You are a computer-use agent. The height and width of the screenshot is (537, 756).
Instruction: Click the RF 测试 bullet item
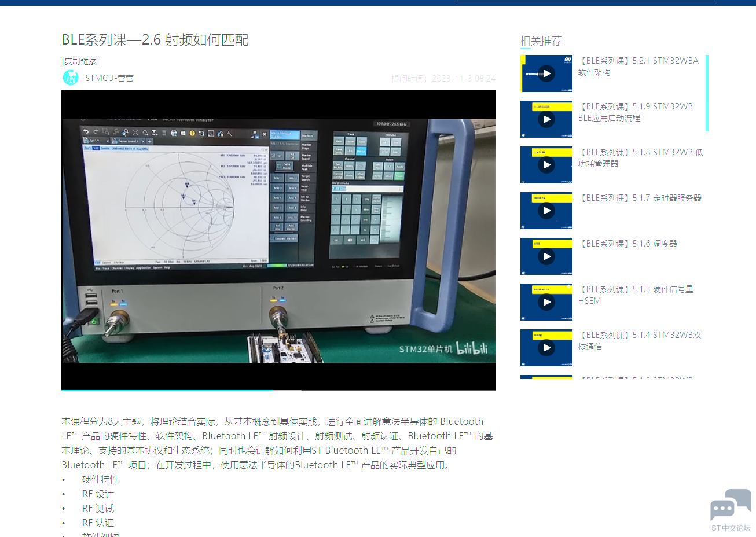98,509
